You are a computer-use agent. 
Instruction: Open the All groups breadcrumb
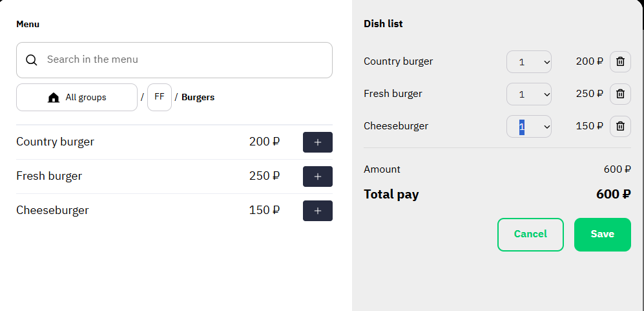click(77, 98)
